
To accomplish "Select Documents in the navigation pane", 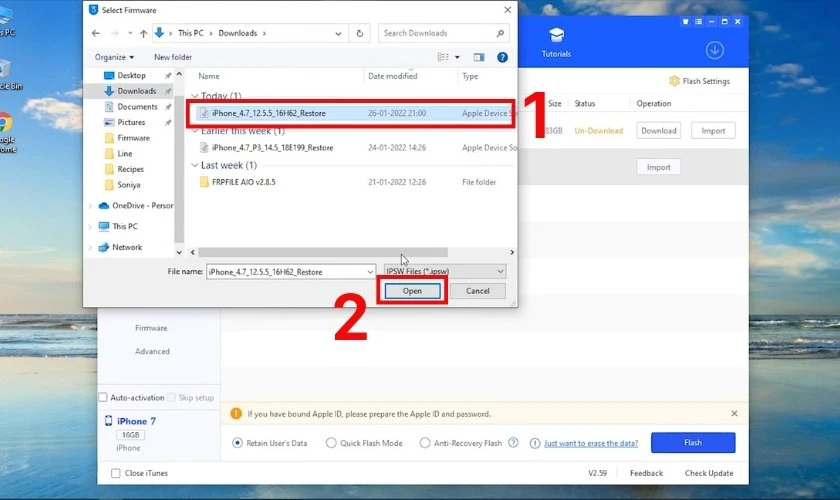I will point(137,106).
